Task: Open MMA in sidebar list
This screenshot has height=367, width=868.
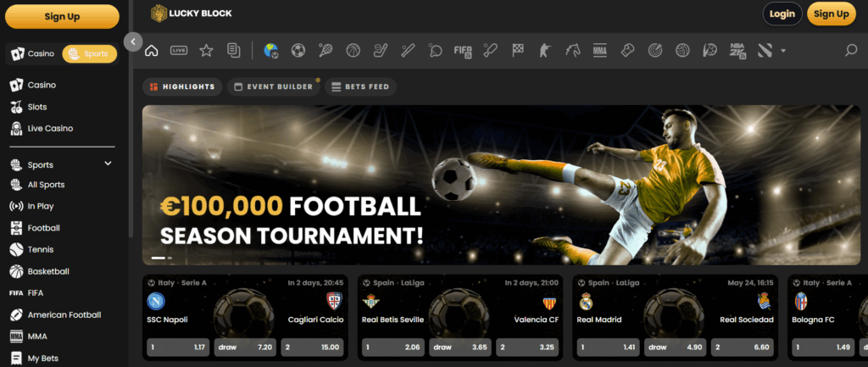Action: pyautogui.click(x=29, y=336)
